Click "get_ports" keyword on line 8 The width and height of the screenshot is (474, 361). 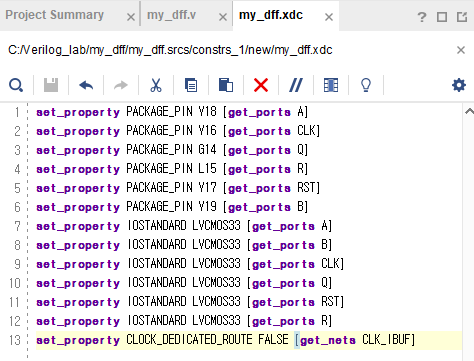(x=283, y=246)
